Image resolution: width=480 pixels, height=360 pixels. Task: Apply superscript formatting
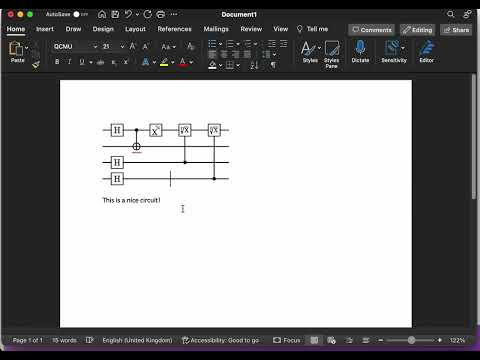point(126,62)
